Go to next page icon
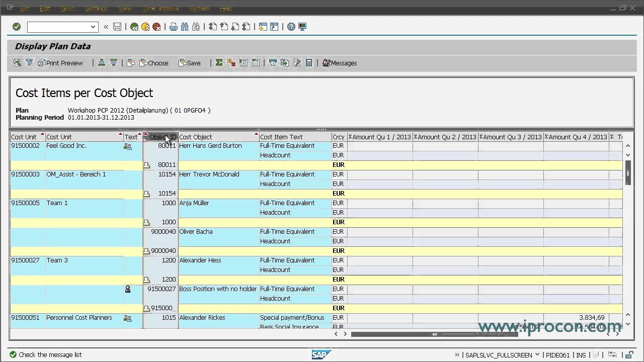 pos(235,27)
